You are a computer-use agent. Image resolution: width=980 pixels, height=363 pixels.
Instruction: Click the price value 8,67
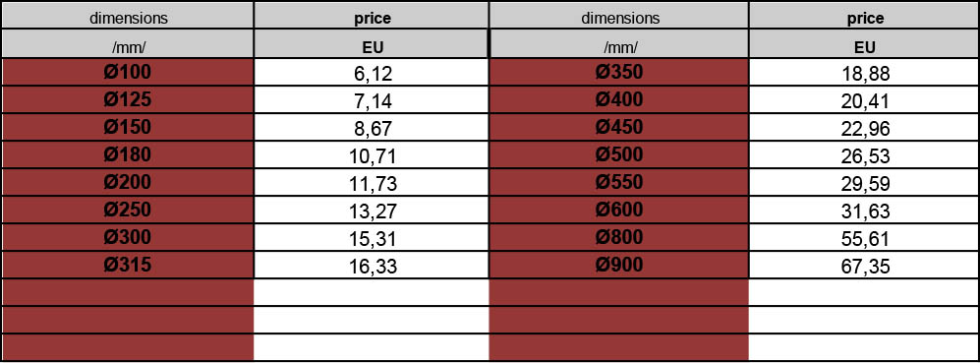[372, 127]
